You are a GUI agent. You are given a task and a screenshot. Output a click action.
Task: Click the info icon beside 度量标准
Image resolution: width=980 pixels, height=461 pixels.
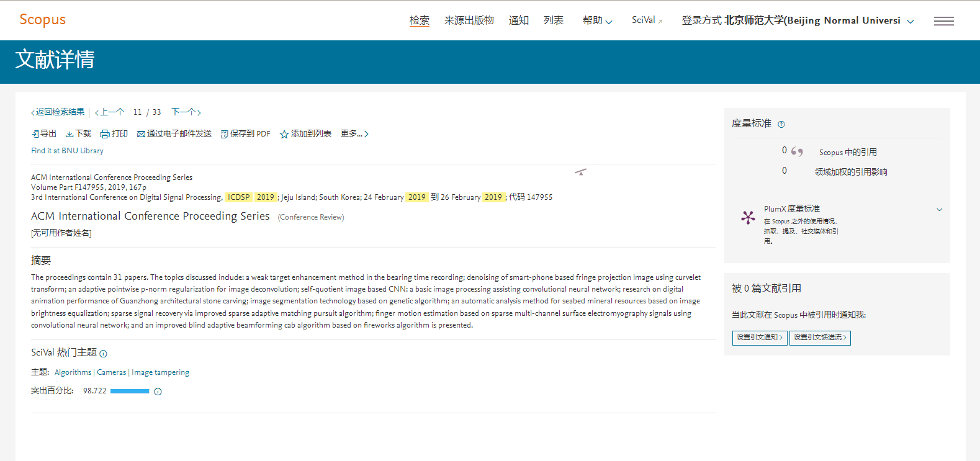tap(781, 124)
